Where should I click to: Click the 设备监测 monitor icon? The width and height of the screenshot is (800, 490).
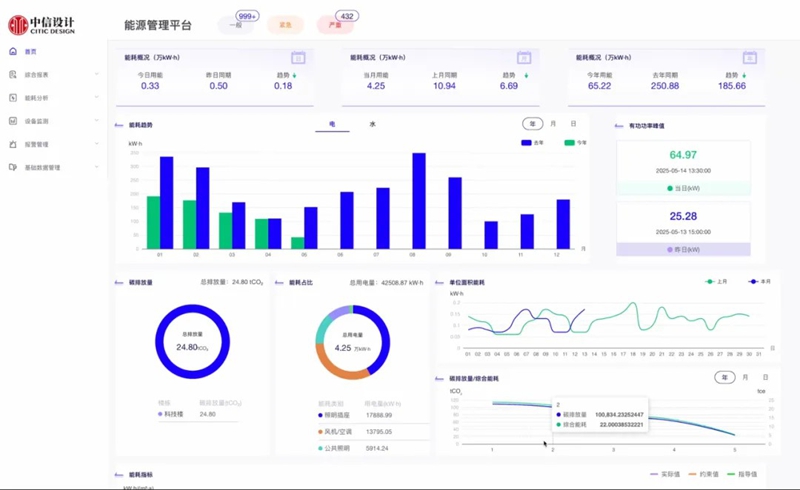coord(13,121)
